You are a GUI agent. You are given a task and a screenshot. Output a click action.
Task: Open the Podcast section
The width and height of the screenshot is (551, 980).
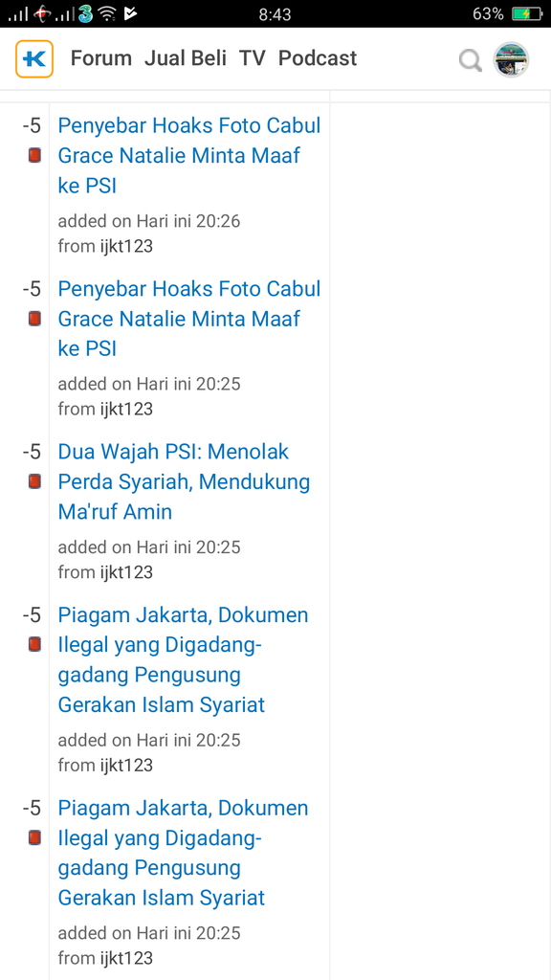pyautogui.click(x=317, y=58)
